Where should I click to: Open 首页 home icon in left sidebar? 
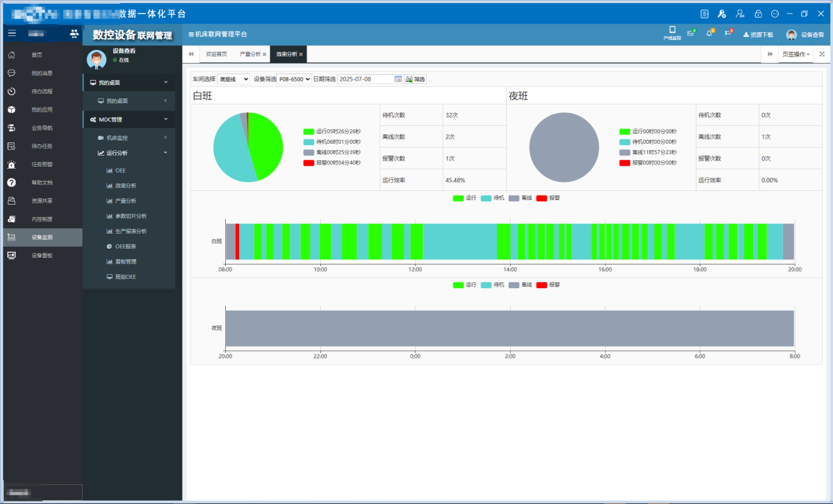(11, 55)
